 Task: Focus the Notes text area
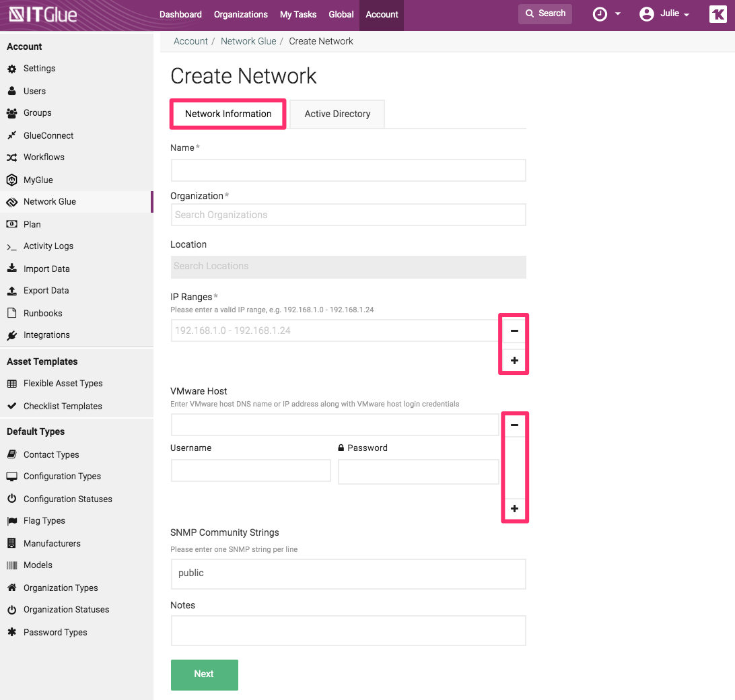click(348, 631)
